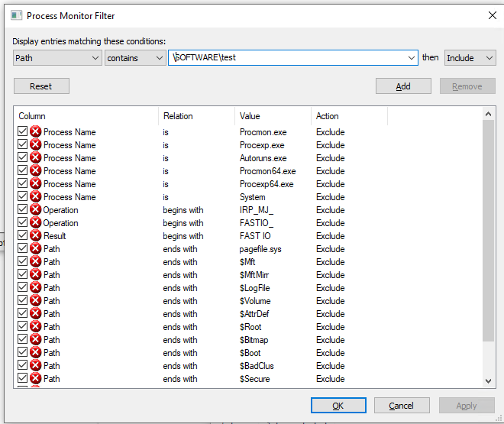
Task: Open the Path column dropdown
Action: click(x=57, y=58)
